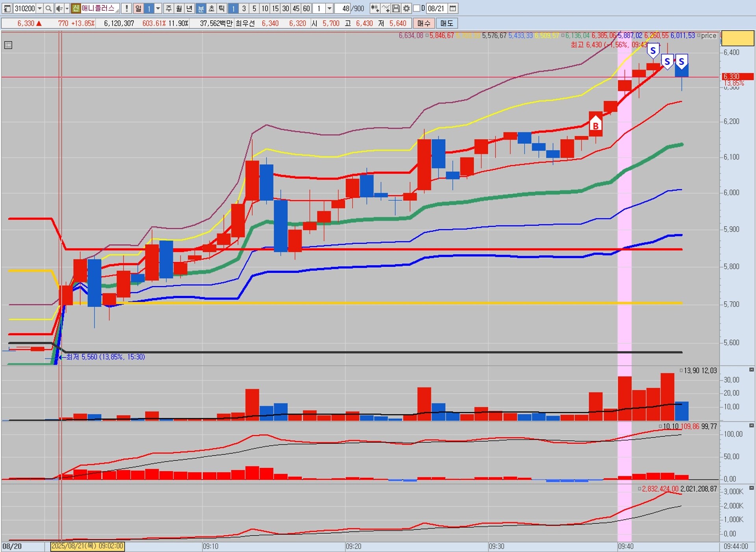Viewport: 756px width, 552px height.
Task: Click the save chart floppy icon
Action: (396, 8)
